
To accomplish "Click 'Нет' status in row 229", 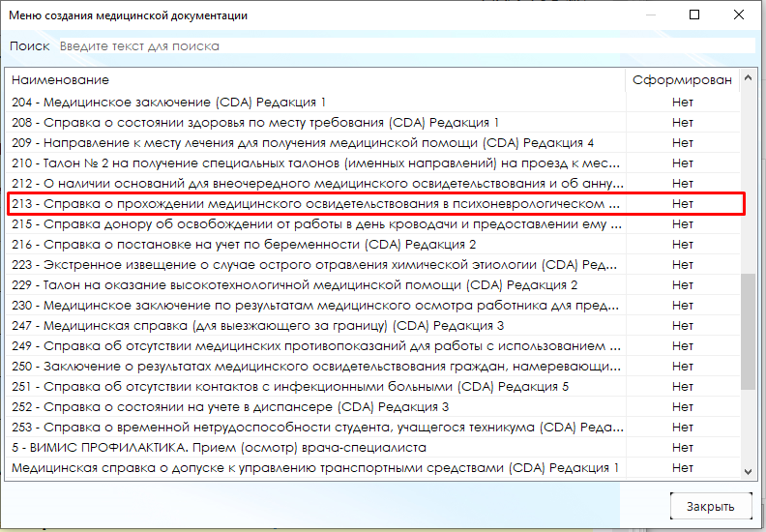I will click(683, 284).
